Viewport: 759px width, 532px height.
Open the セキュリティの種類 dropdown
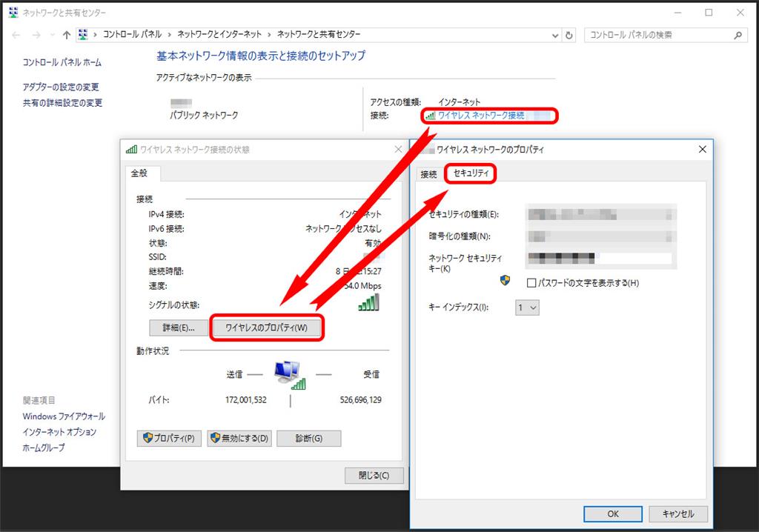point(600,214)
